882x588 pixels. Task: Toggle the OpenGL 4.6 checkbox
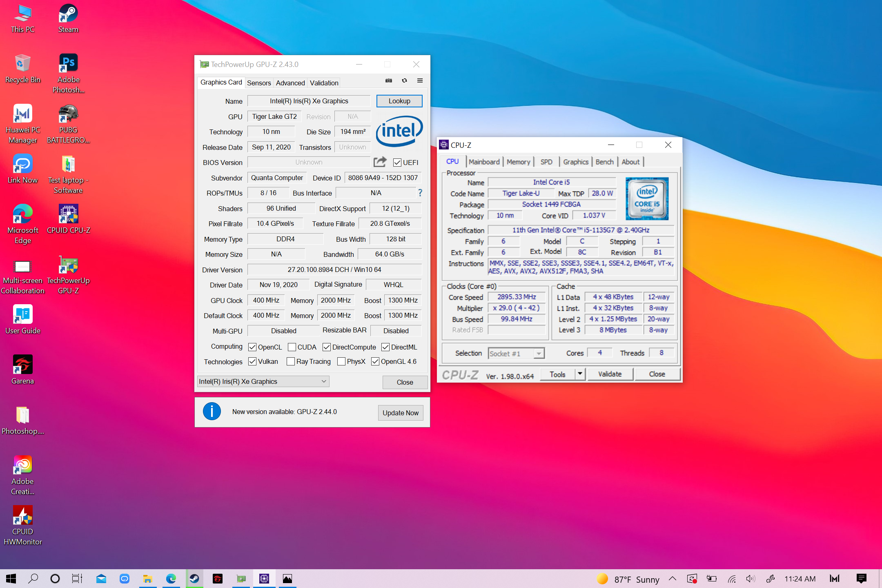pos(375,361)
